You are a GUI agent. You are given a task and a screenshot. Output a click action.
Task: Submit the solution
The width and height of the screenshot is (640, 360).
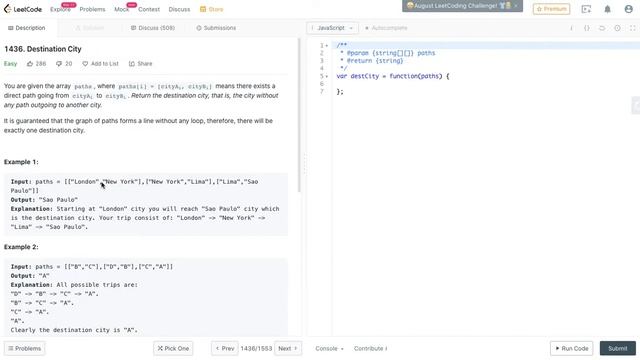click(x=618, y=348)
